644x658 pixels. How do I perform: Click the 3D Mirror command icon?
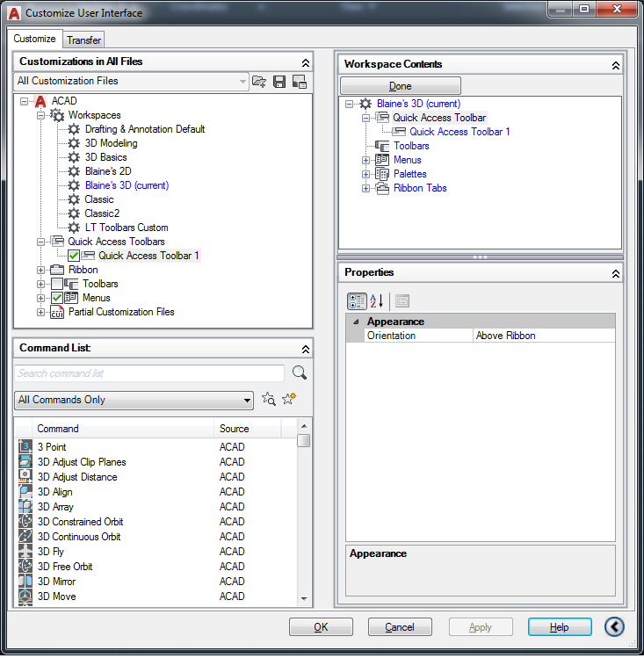25,582
